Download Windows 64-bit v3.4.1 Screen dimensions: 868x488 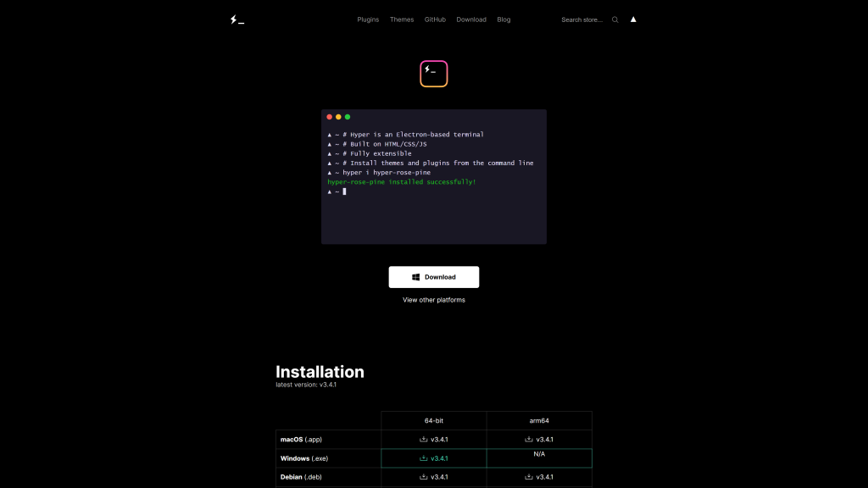[434, 458]
